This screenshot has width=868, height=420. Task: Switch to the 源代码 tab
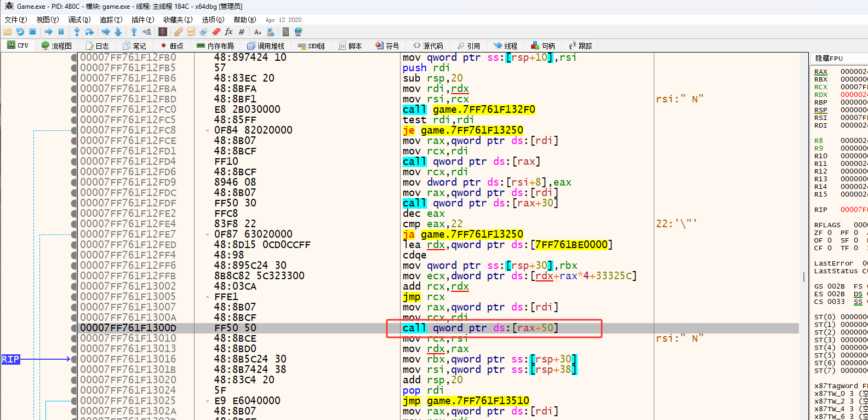pos(429,46)
